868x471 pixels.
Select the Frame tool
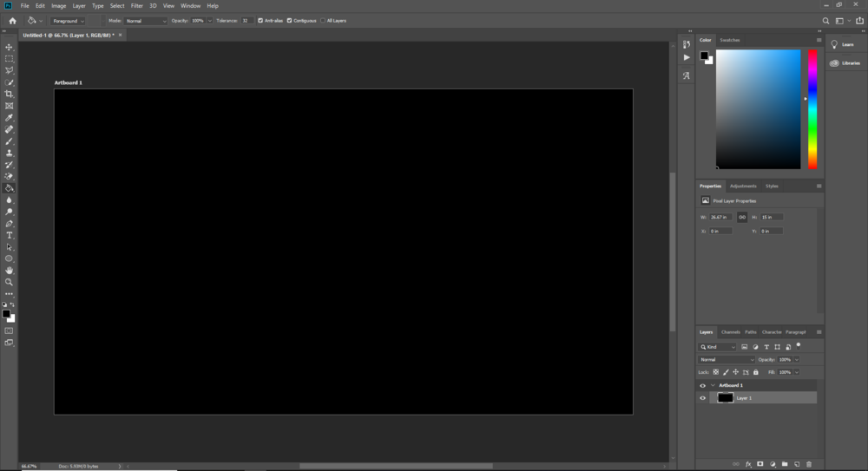(x=9, y=106)
